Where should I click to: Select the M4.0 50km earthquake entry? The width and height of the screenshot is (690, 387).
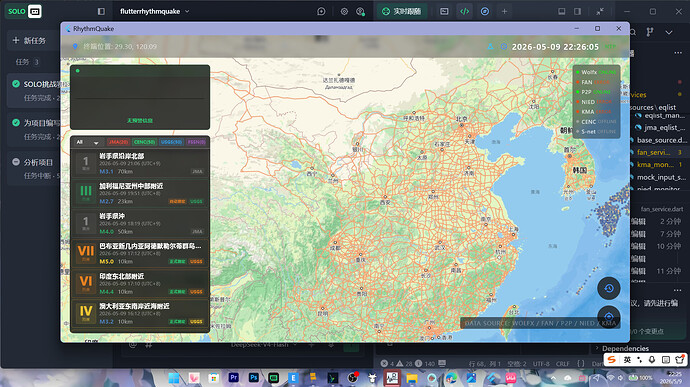click(140, 224)
